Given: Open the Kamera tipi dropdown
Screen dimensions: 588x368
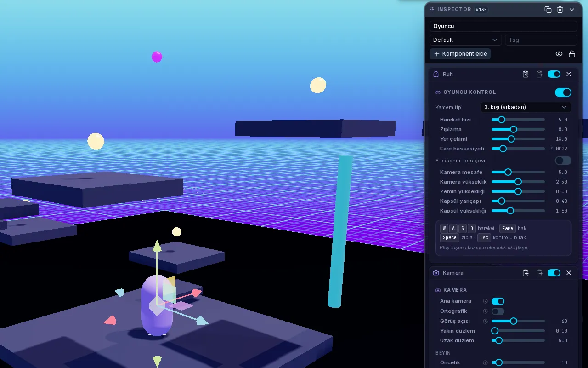Looking at the screenshot, I should coord(526,107).
